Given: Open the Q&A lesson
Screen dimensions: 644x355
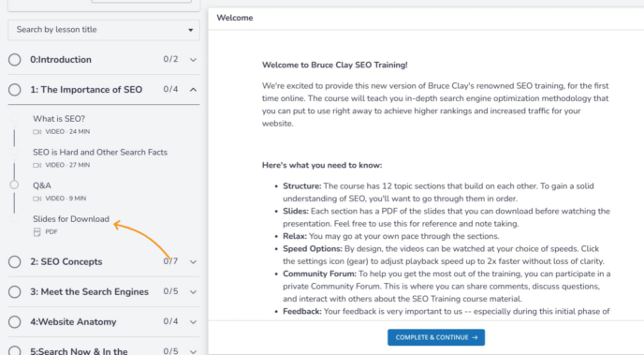Looking at the screenshot, I should click(42, 185).
